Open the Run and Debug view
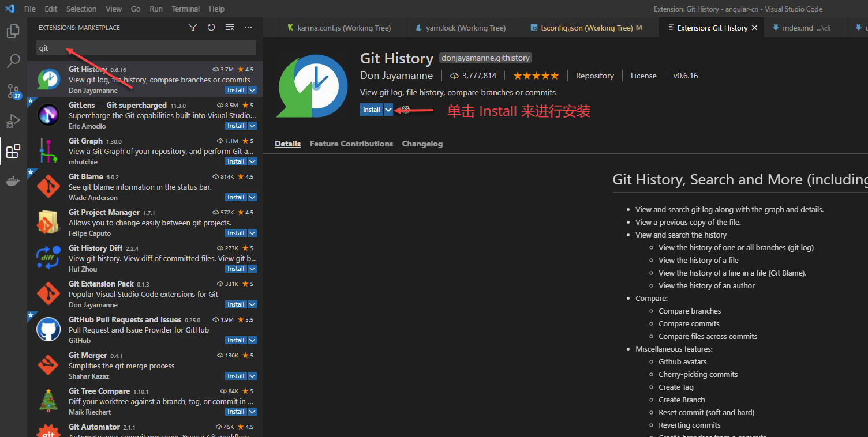The image size is (868, 437). pos(13,121)
